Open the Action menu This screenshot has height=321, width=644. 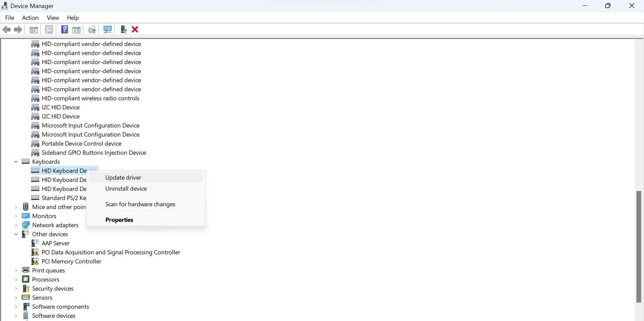click(30, 18)
